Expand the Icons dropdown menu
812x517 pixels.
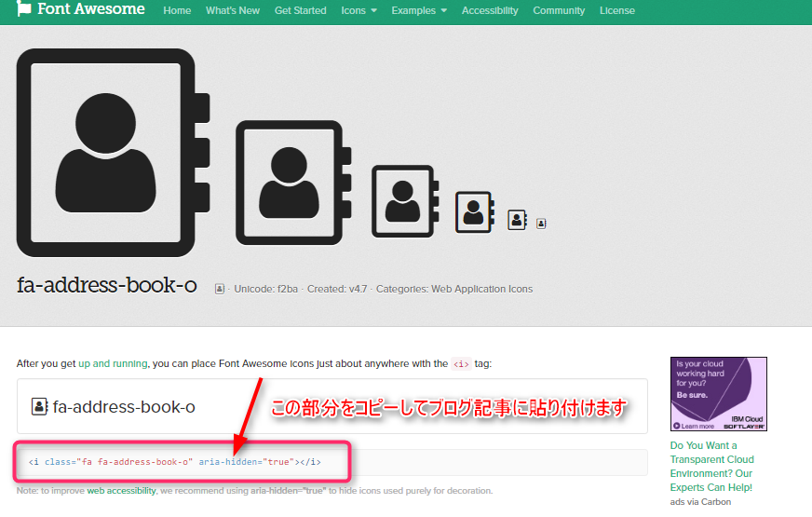tap(359, 10)
